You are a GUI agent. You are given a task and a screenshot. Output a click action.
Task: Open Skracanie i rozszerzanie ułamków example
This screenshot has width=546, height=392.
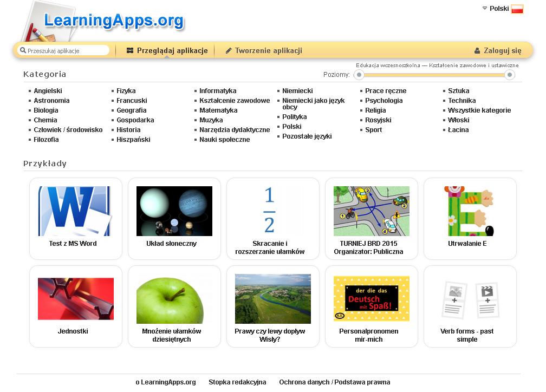272,219
